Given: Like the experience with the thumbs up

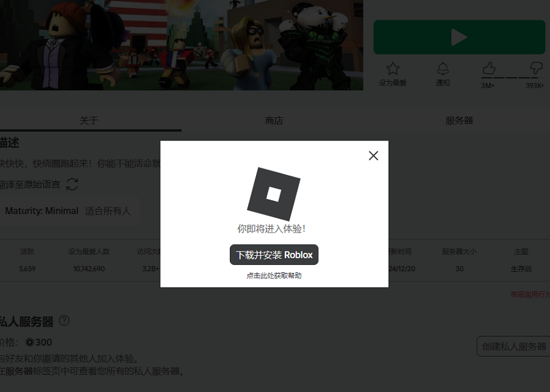Looking at the screenshot, I should click(489, 68).
